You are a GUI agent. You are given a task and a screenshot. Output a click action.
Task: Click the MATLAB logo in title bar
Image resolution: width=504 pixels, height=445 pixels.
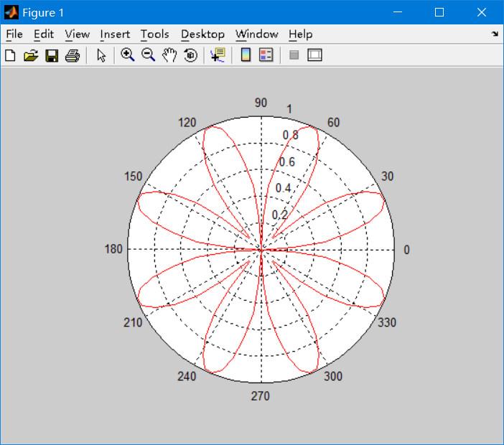pos(11,12)
